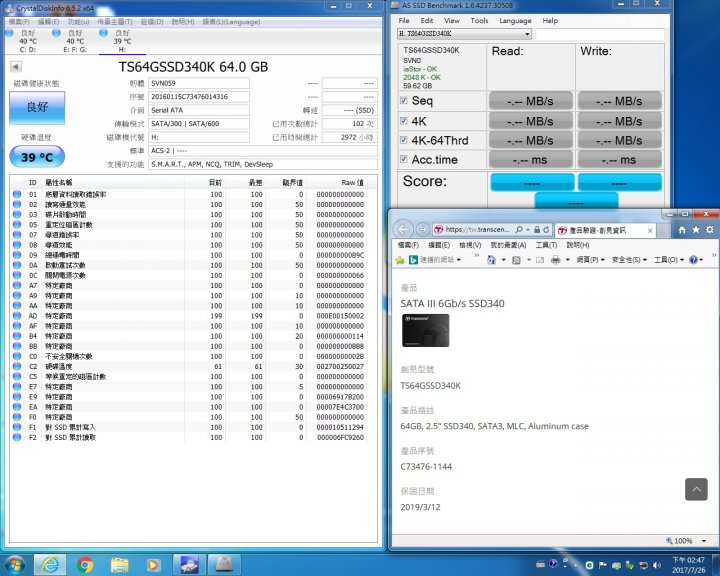Click the 39 °C temperature button
The height and width of the screenshot is (576, 720).
pos(37,157)
